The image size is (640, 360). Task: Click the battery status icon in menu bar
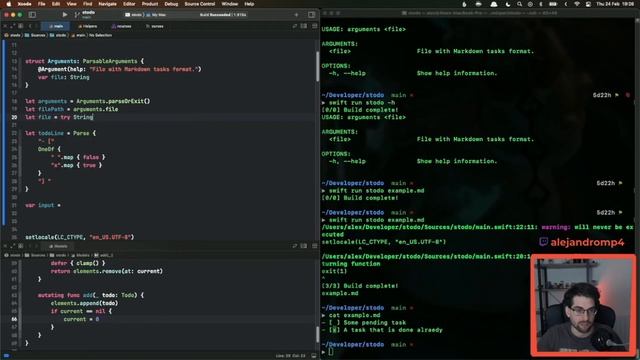coord(553,4)
